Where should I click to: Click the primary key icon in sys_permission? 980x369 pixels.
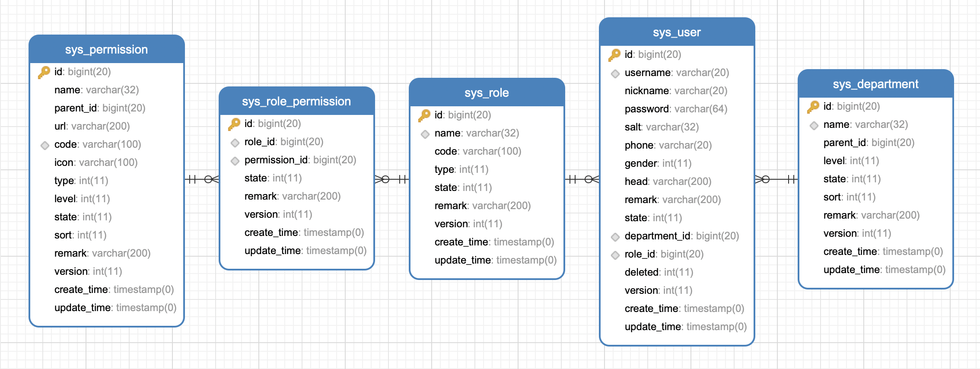click(44, 72)
